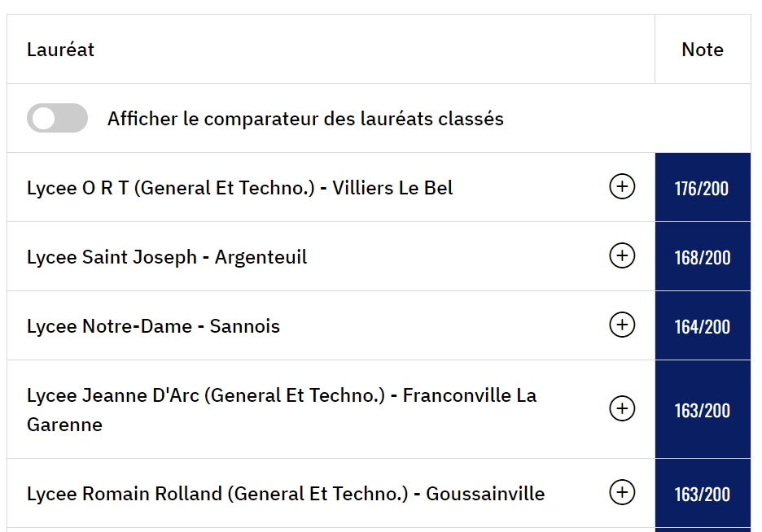
Task: Expand the Lycee Romain Rolland Goussainville entry
Action: click(x=622, y=493)
